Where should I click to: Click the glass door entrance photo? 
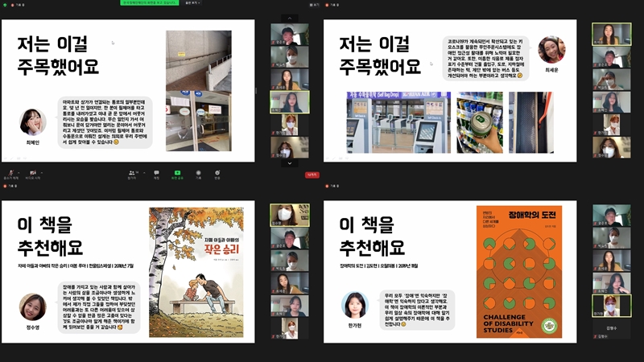199,121
